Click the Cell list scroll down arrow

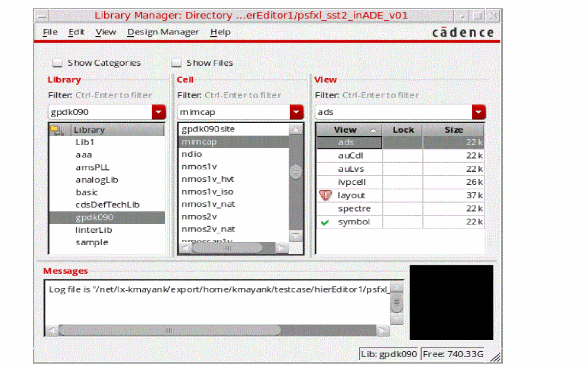click(x=296, y=236)
